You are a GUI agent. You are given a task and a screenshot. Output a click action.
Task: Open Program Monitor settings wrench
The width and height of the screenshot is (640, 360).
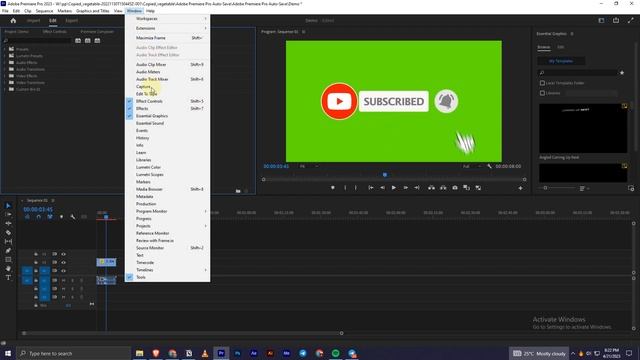point(489,166)
